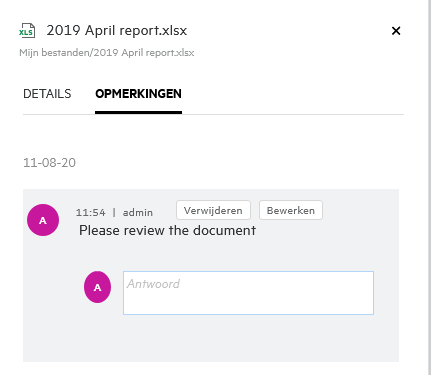Click the separator bar between time and admin
Viewport: 431px width, 375px height.
pyautogui.click(x=114, y=212)
